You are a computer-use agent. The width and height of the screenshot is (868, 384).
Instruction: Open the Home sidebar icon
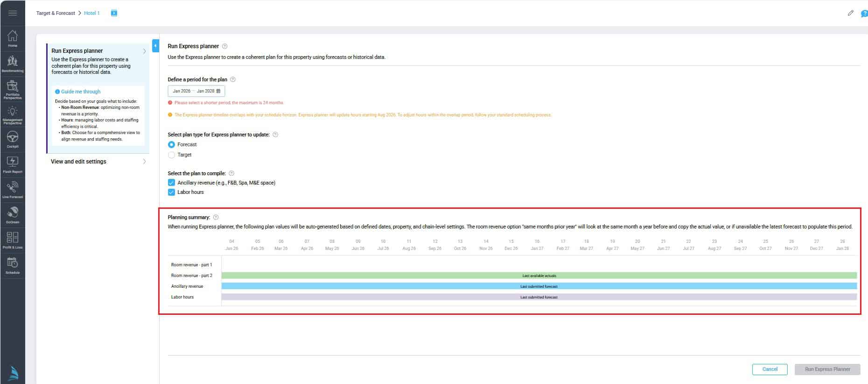(13, 38)
